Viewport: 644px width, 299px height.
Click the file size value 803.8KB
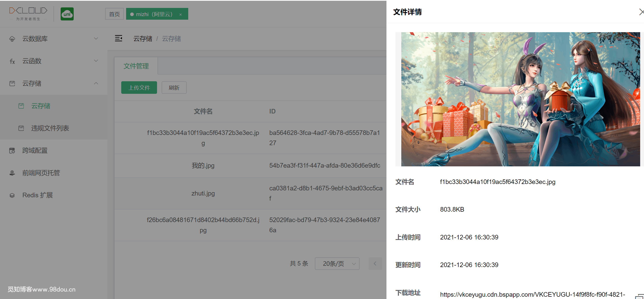point(452,210)
